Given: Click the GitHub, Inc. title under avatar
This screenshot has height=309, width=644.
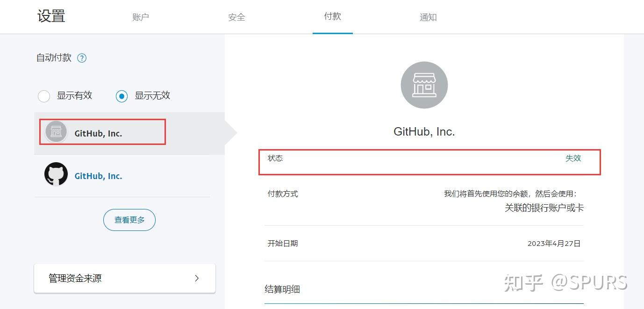Looking at the screenshot, I should click(x=424, y=132).
